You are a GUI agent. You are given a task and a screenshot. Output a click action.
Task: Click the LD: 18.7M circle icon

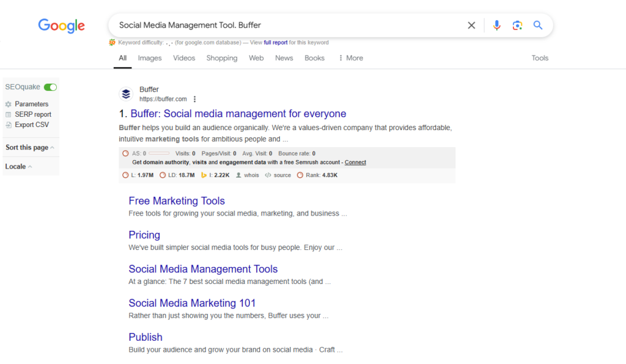(163, 175)
